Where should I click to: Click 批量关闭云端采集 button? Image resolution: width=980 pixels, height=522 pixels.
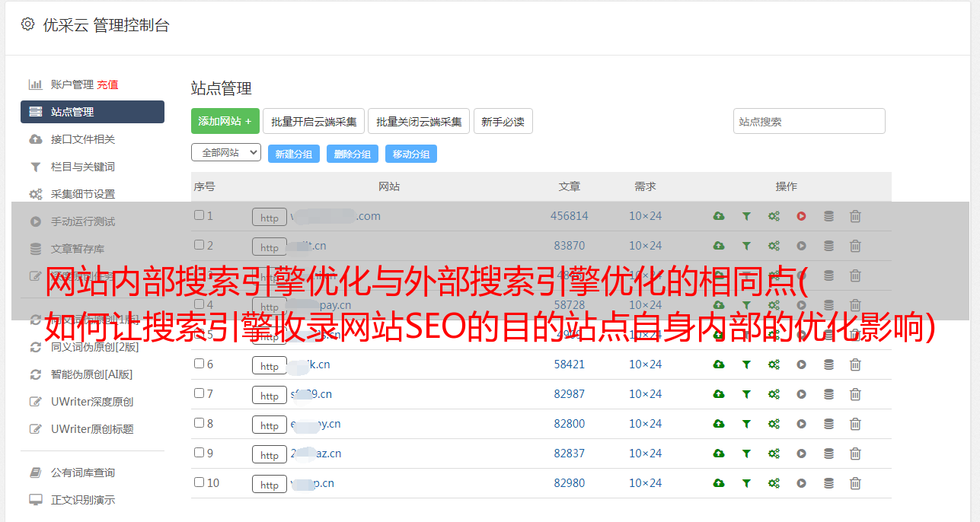pos(419,121)
